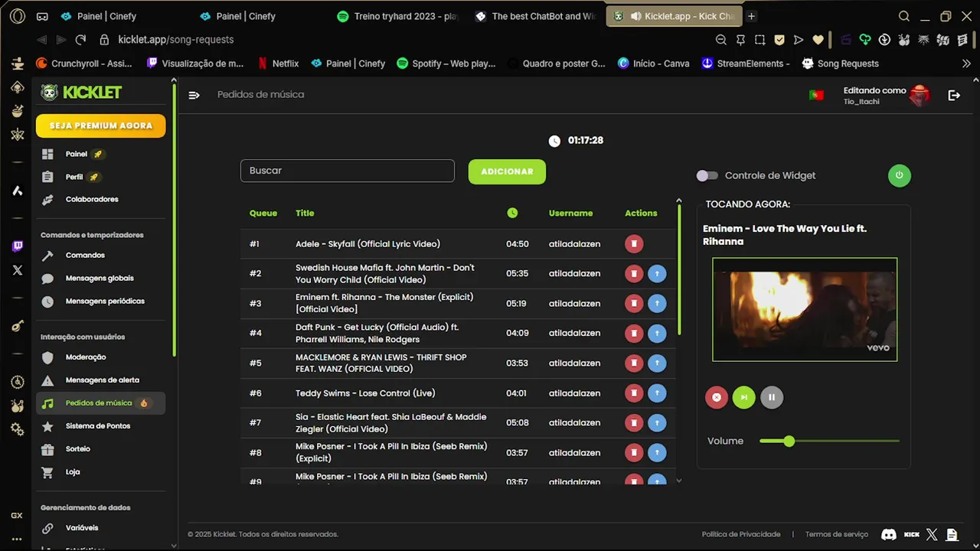Show more bookmarks chevron

pyautogui.click(x=966, y=64)
